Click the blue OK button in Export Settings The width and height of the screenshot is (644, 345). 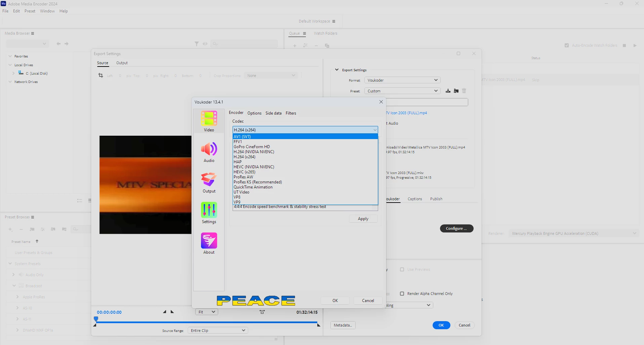point(441,325)
